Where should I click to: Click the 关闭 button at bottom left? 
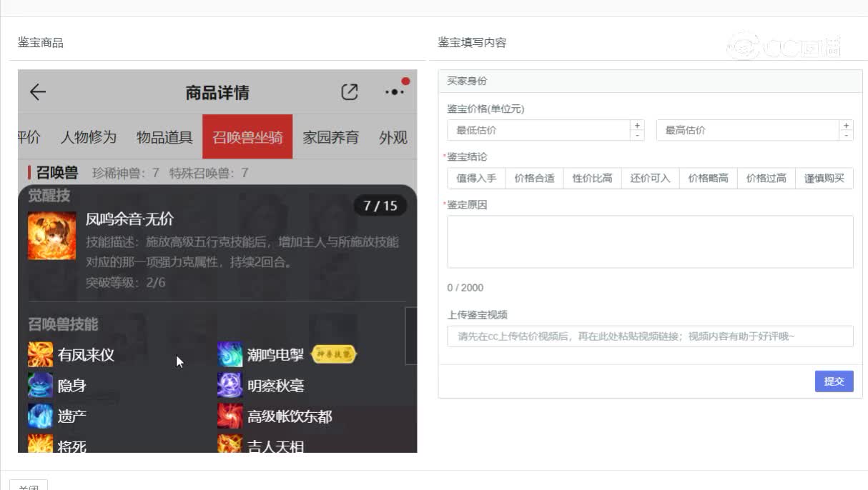pyautogui.click(x=29, y=486)
